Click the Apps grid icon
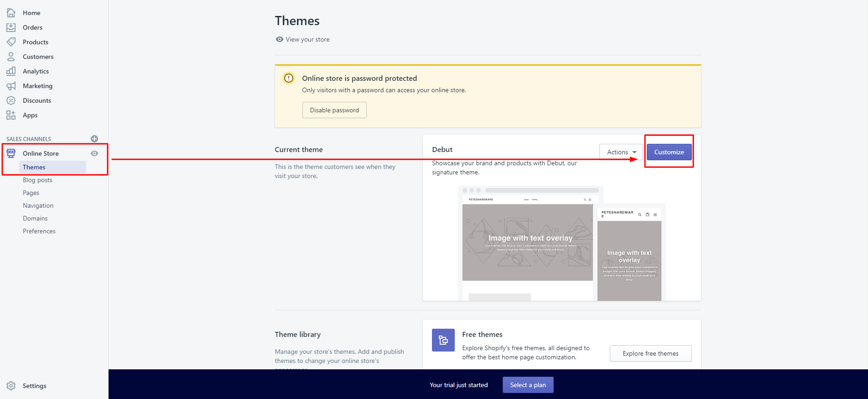The height and width of the screenshot is (399, 868). (x=11, y=115)
